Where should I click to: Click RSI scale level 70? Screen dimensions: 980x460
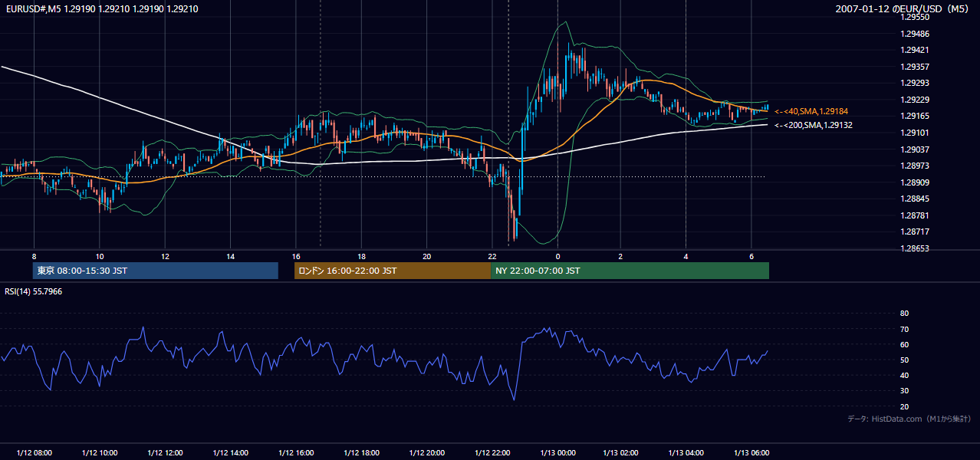(x=904, y=329)
